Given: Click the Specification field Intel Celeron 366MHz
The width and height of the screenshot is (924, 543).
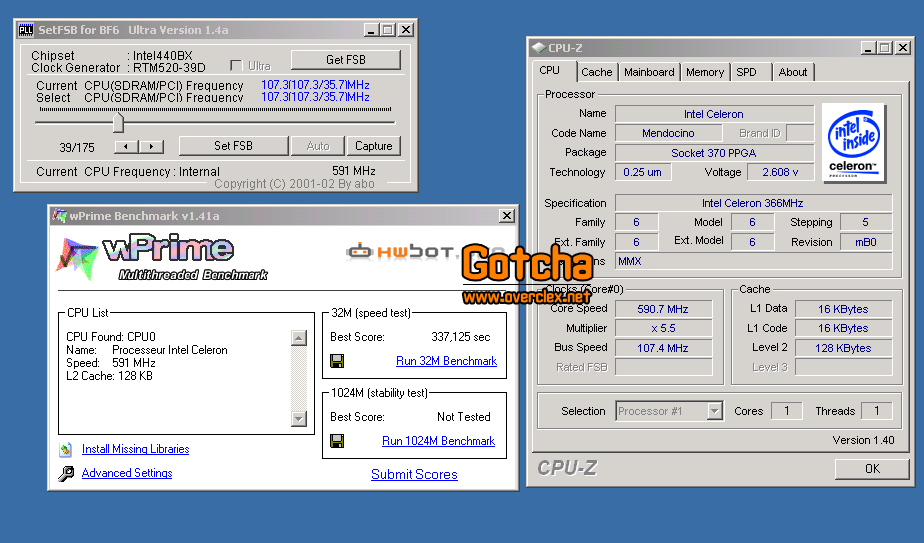Looking at the screenshot, I should [753, 203].
